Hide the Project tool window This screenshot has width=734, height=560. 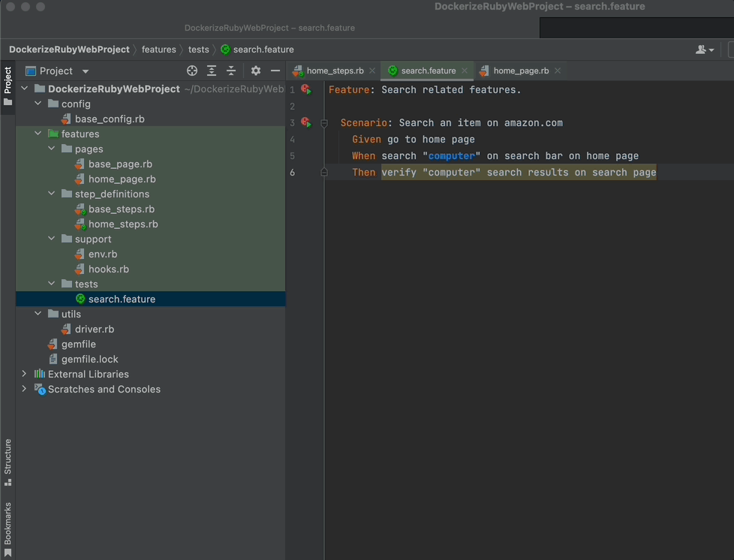tap(275, 71)
